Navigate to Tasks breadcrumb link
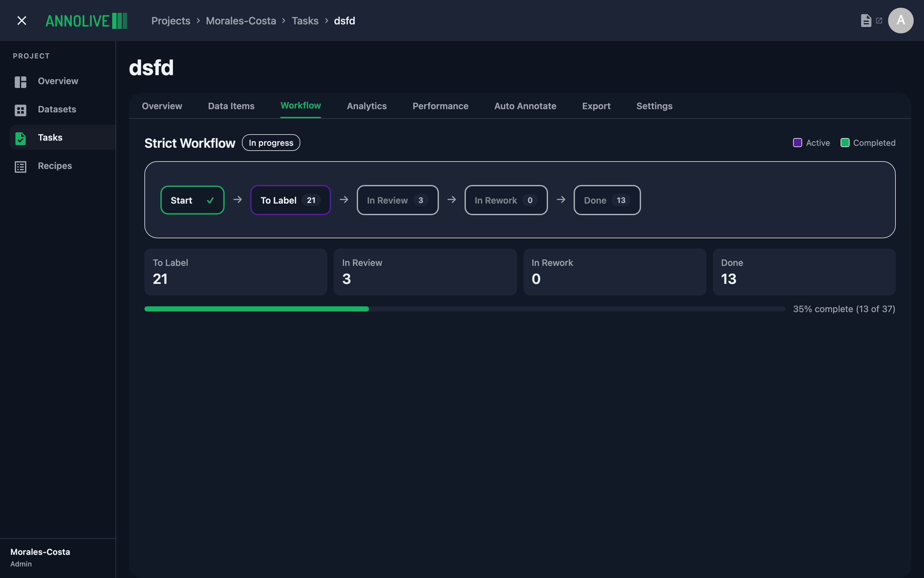 pos(305,21)
